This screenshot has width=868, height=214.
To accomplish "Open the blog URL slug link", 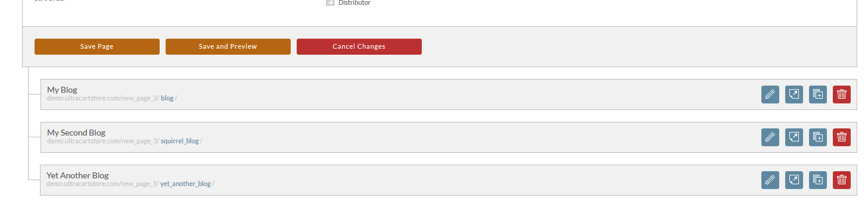I will (x=167, y=98).
